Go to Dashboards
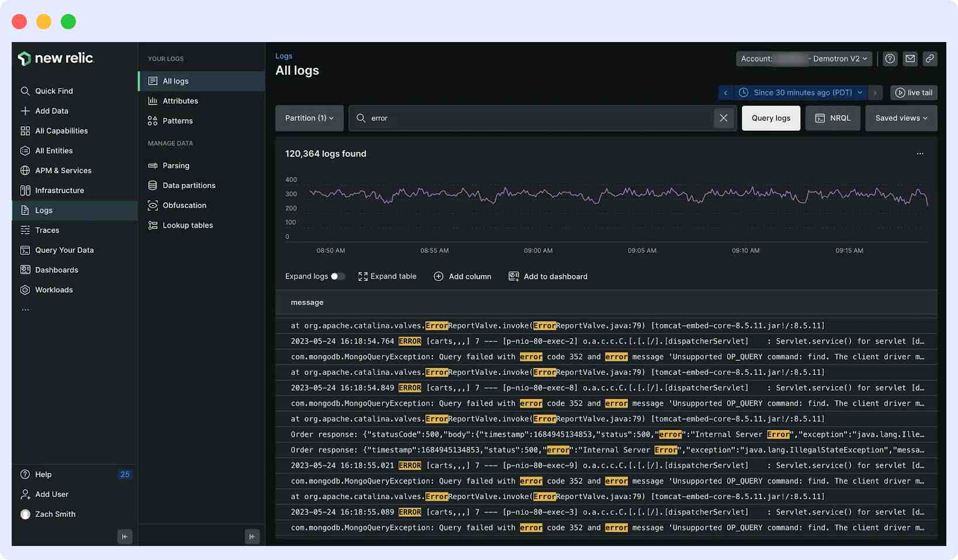The height and width of the screenshot is (560, 958). point(57,270)
